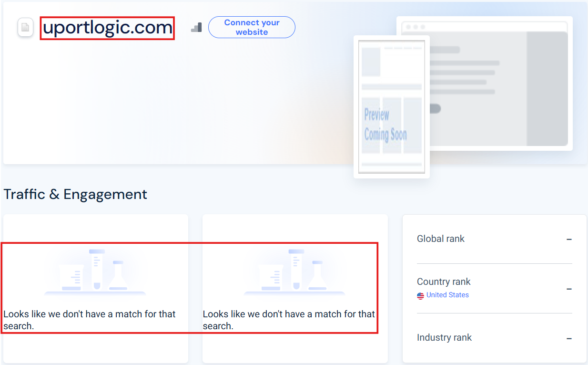Click the mobile Preview Coming Soon thumbnail
This screenshot has width=588, height=365.
click(392, 107)
